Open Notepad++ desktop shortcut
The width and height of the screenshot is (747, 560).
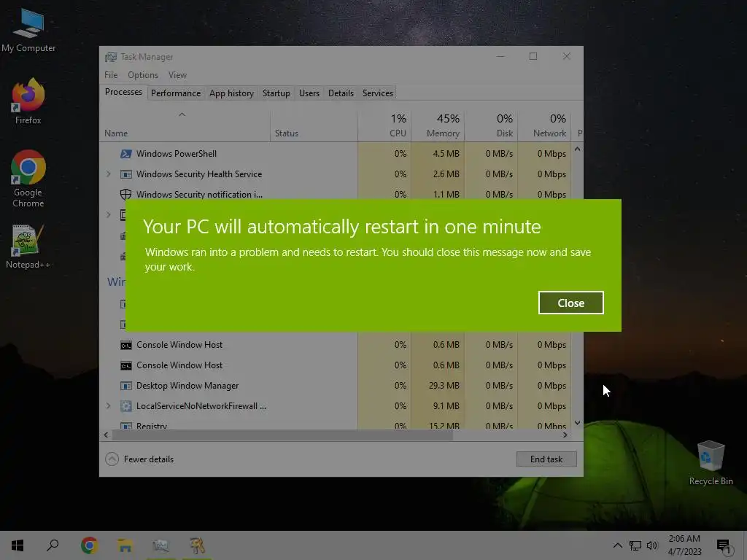click(x=28, y=246)
